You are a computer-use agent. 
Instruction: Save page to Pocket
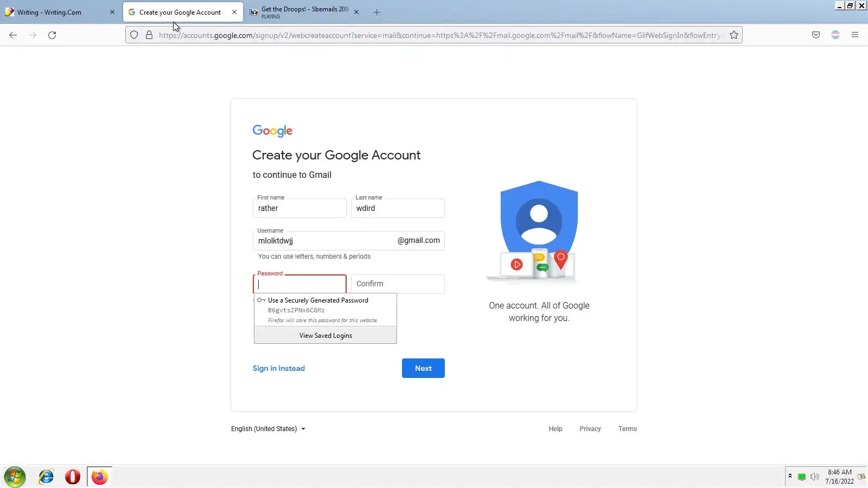click(816, 35)
